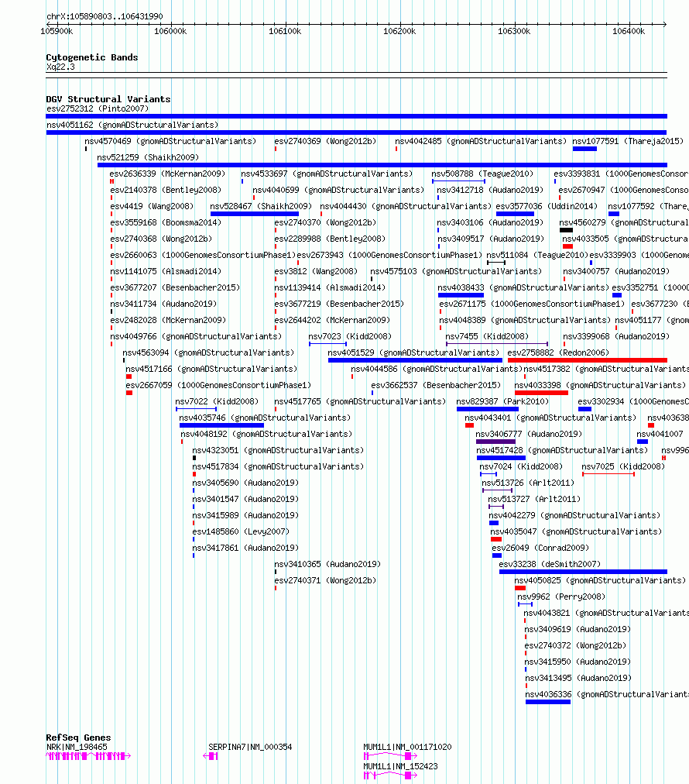The width and height of the screenshot is (689, 784).
Task: Click the nsv513727 (Arlt2011) label
Action: (534, 499)
